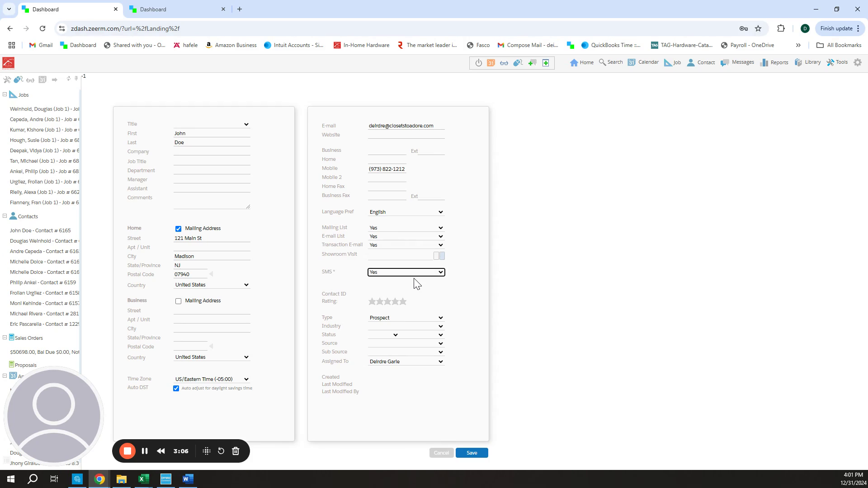Check the Business Mailing Address checkbox
This screenshot has width=868, height=488.
click(x=178, y=301)
